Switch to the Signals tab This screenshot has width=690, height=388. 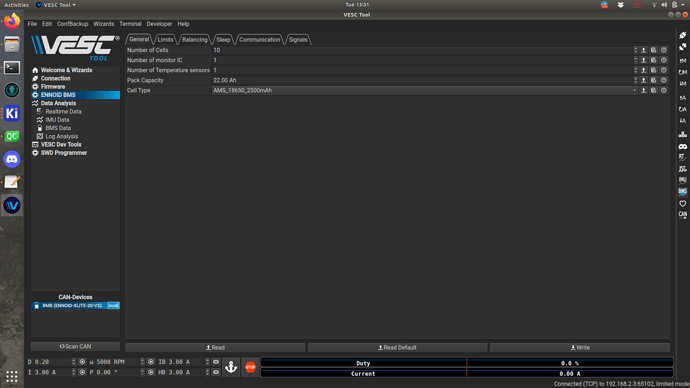[298, 40]
